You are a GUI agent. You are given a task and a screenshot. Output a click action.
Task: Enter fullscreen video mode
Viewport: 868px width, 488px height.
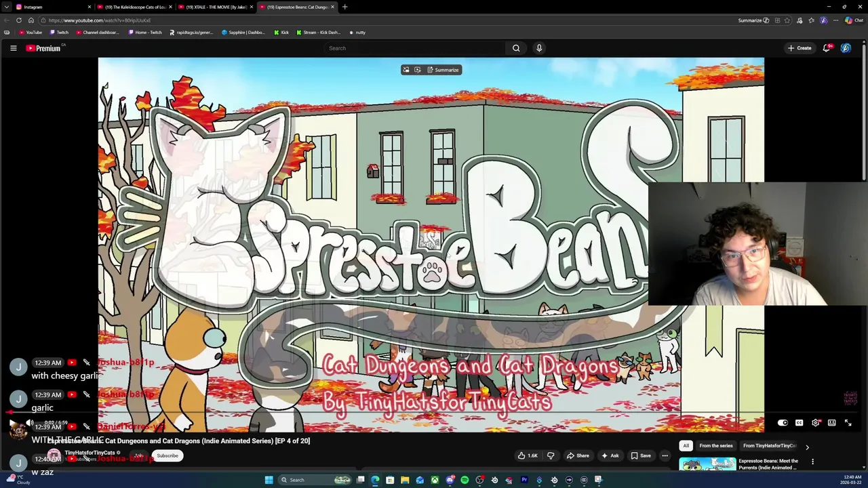click(848, 423)
